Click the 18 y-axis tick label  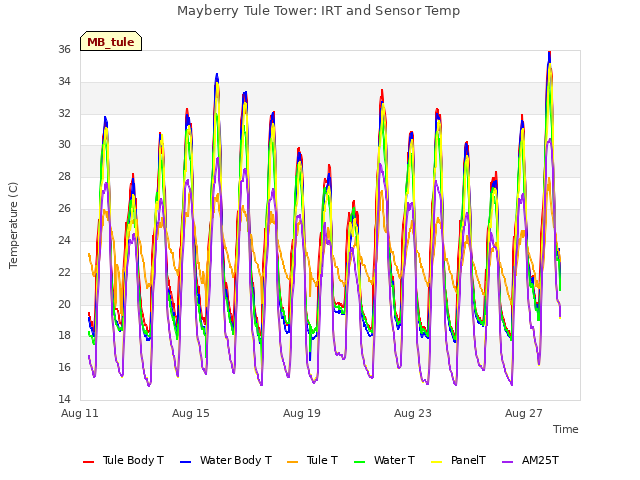pos(64,336)
